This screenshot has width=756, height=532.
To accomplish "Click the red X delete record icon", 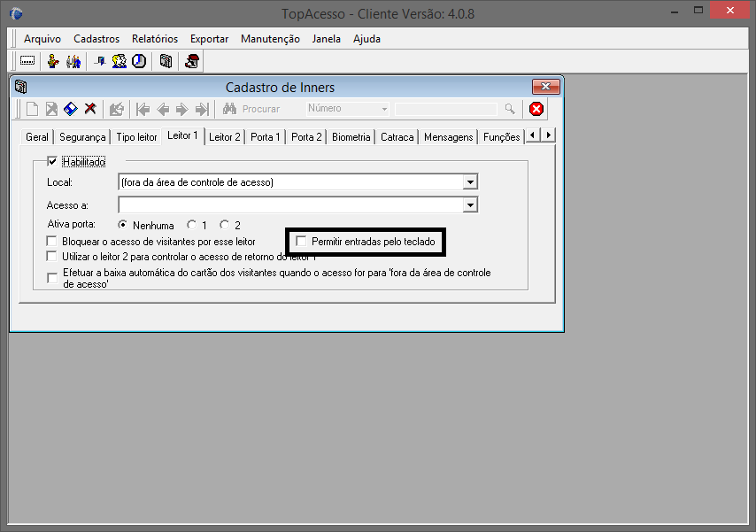I will pos(90,109).
